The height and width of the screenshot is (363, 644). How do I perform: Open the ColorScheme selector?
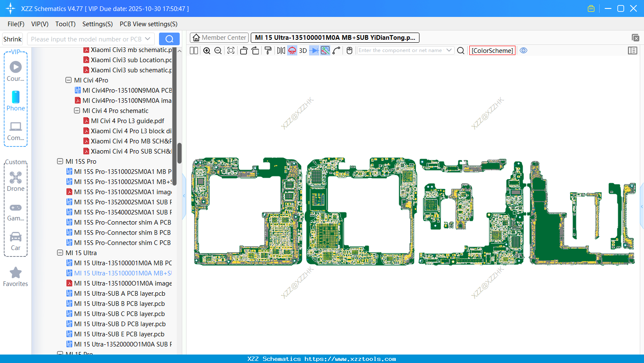pyautogui.click(x=492, y=50)
